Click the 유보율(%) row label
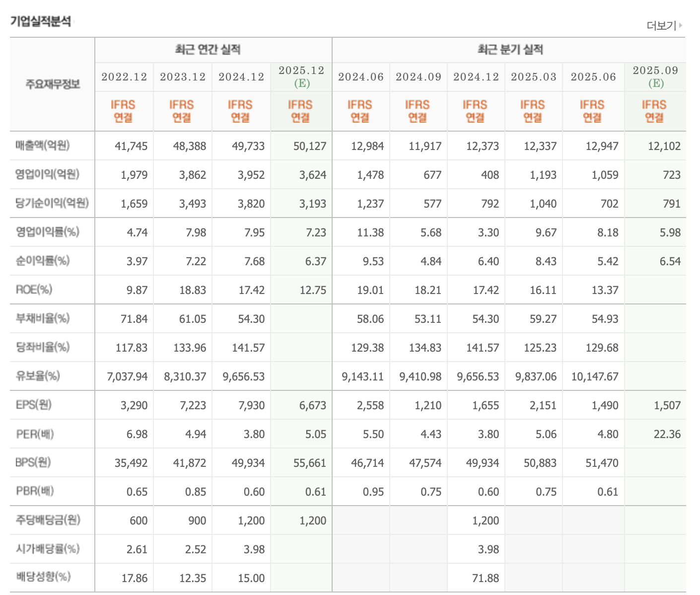700x595 pixels. point(38,376)
